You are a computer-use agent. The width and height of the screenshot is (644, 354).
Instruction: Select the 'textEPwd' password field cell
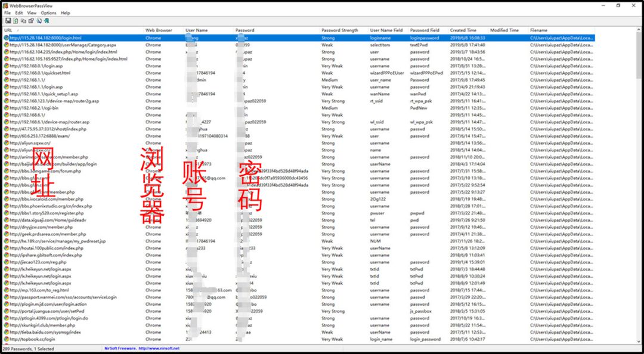click(x=418, y=45)
